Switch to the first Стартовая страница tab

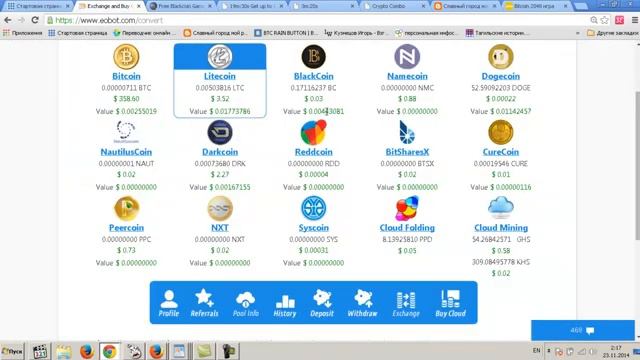(x=39, y=6)
